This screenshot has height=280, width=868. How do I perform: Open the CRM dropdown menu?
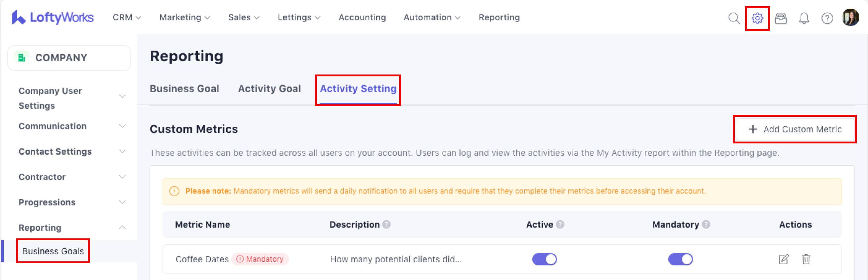pyautogui.click(x=126, y=17)
